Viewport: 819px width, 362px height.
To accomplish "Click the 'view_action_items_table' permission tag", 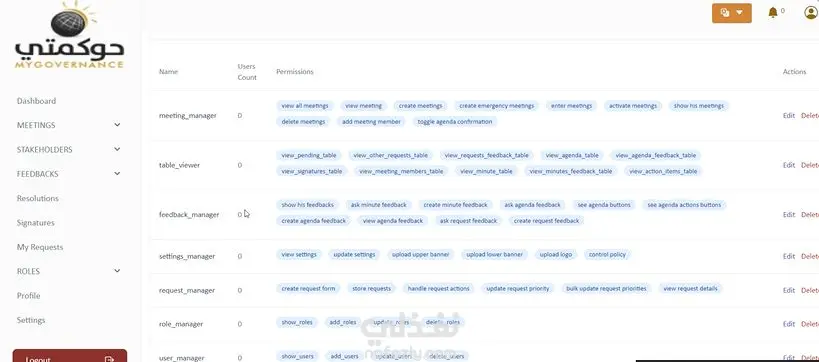I will click(x=663, y=171).
